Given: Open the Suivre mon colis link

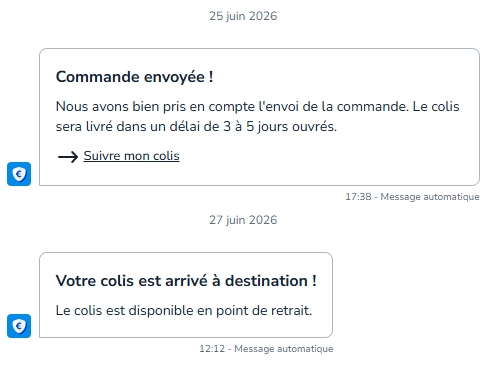Looking at the screenshot, I should point(131,156).
